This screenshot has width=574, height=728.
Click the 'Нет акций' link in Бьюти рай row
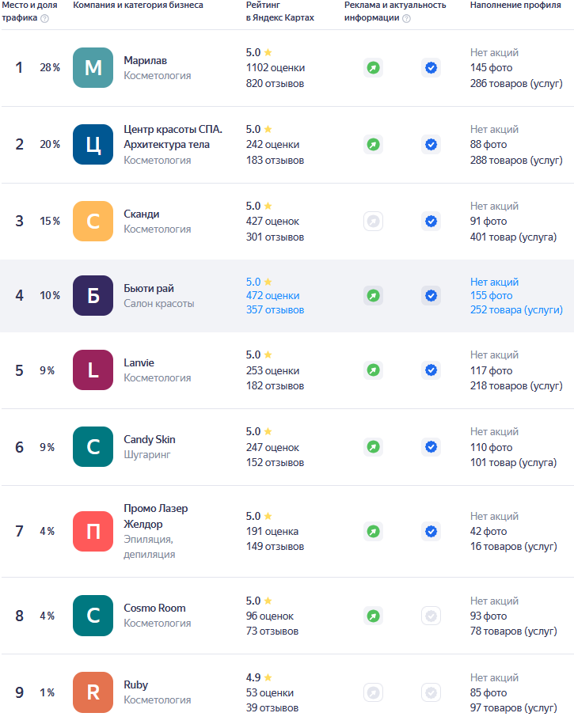point(494,282)
